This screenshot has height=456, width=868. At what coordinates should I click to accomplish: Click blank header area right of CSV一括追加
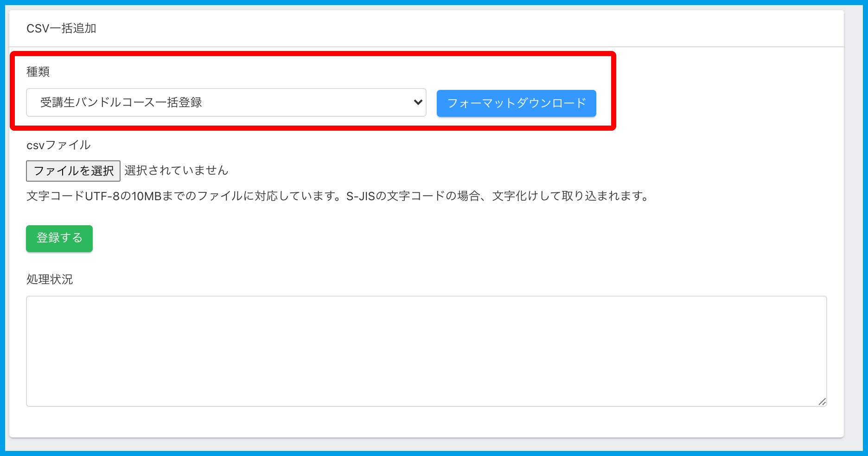464,29
